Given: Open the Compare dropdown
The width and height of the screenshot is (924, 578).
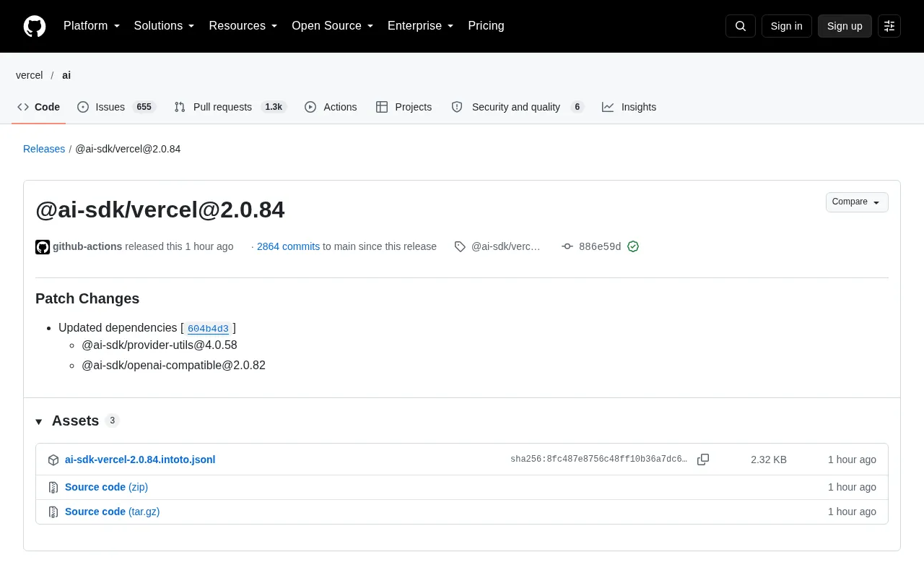Looking at the screenshot, I should (857, 202).
